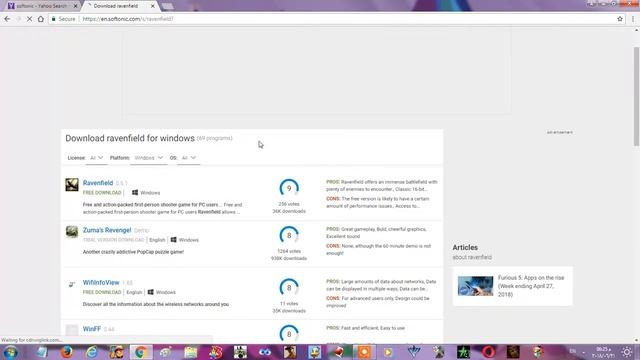Screen dimensions: 640x360
Task: Click the WifiInfoView rating score 8
Action: [289, 288]
